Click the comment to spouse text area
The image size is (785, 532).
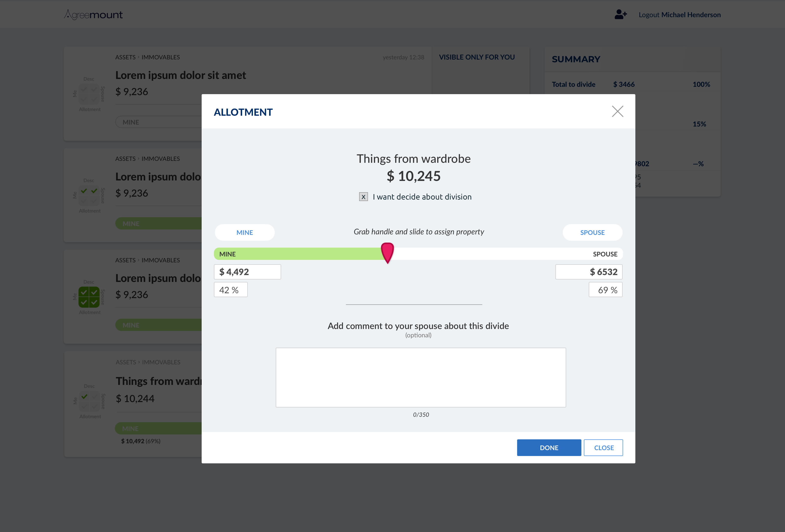tap(420, 377)
